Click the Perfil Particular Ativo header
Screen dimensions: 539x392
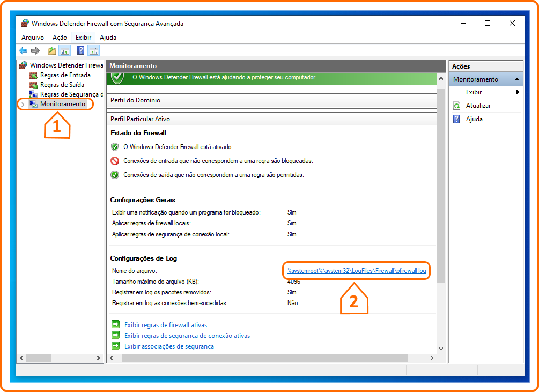pyautogui.click(x=271, y=119)
